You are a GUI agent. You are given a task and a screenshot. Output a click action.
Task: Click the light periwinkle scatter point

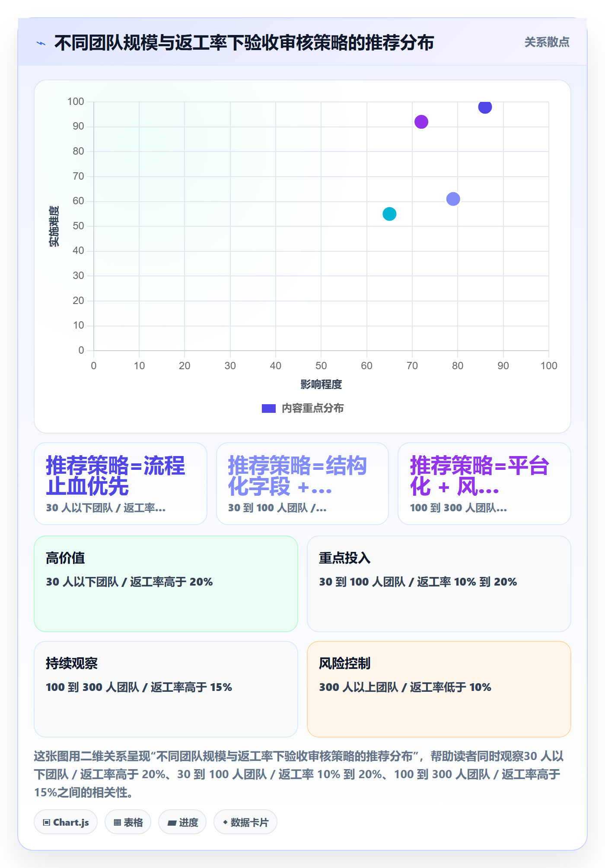click(x=453, y=199)
